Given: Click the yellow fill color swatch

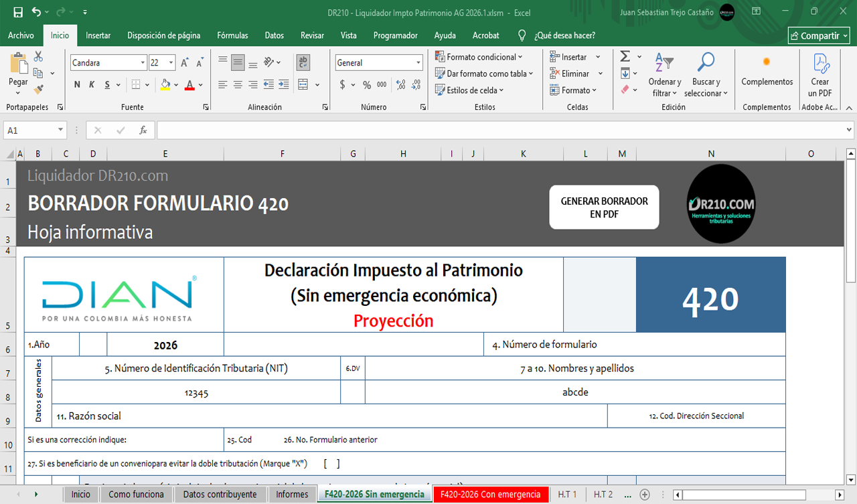Looking at the screenshot, I should tap(165, 85).
